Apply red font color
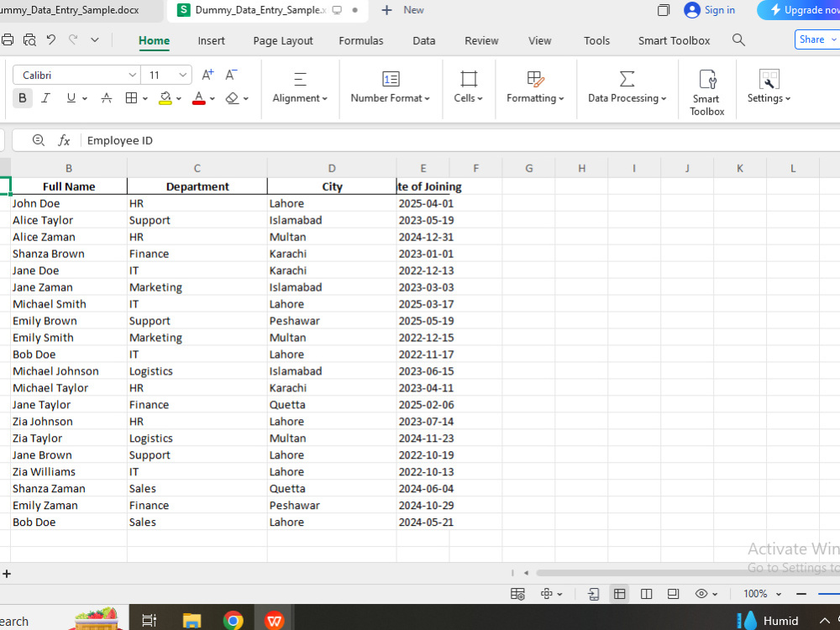Viewport: 840px width, 630px height. [199, 98]
